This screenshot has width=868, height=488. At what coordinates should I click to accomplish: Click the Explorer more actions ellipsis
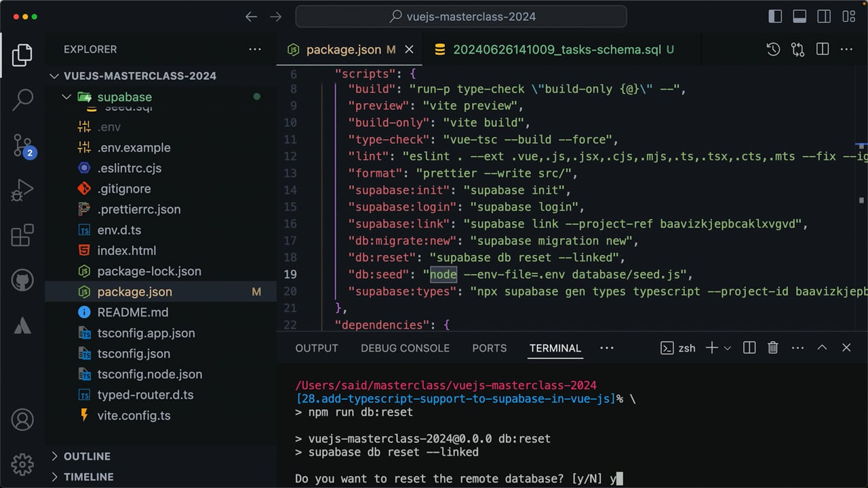pos(255,49)
